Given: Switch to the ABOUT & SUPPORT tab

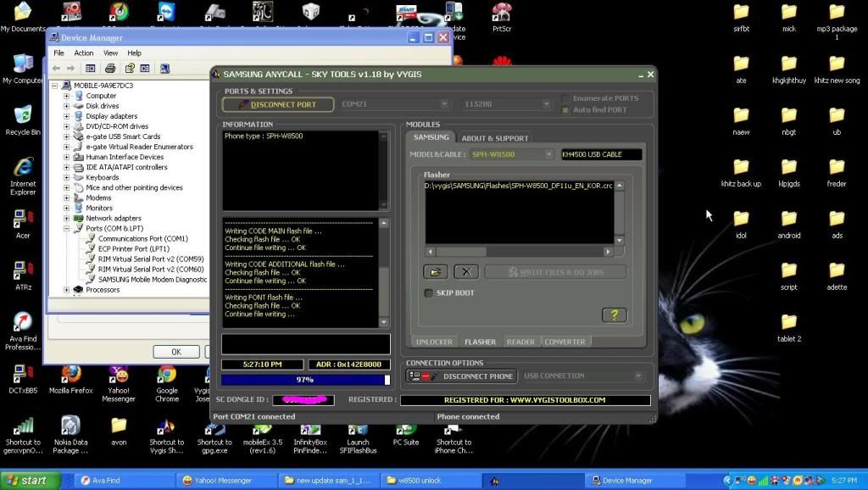Looking at the screenshot, I should click(495, 138).
